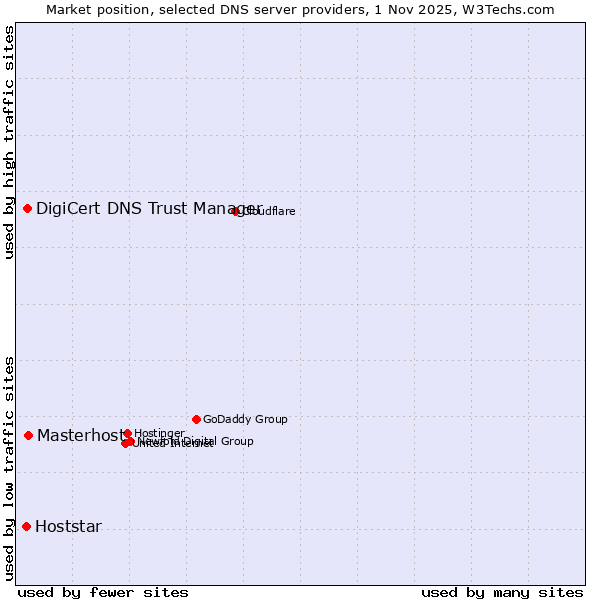Screen dimensions: 600x600
Task: Select the GoDaddy Group label text
Action: point(245,419)
